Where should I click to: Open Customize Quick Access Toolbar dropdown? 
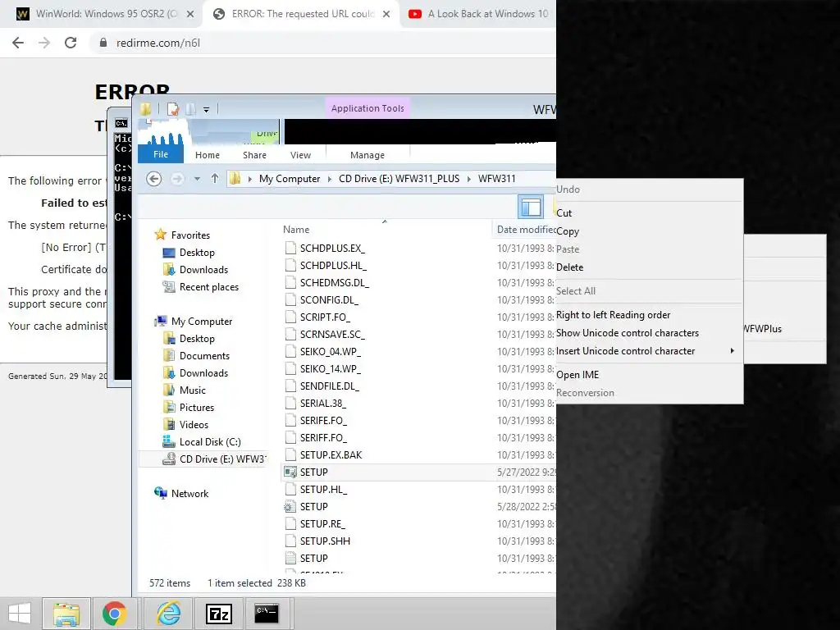pyautogui.click(x=206, y=110)
